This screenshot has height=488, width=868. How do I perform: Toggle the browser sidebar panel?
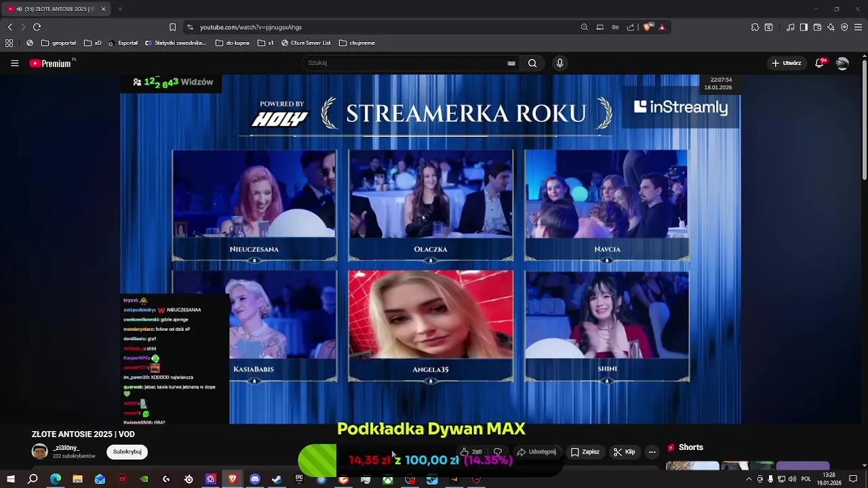pos(804,27)
